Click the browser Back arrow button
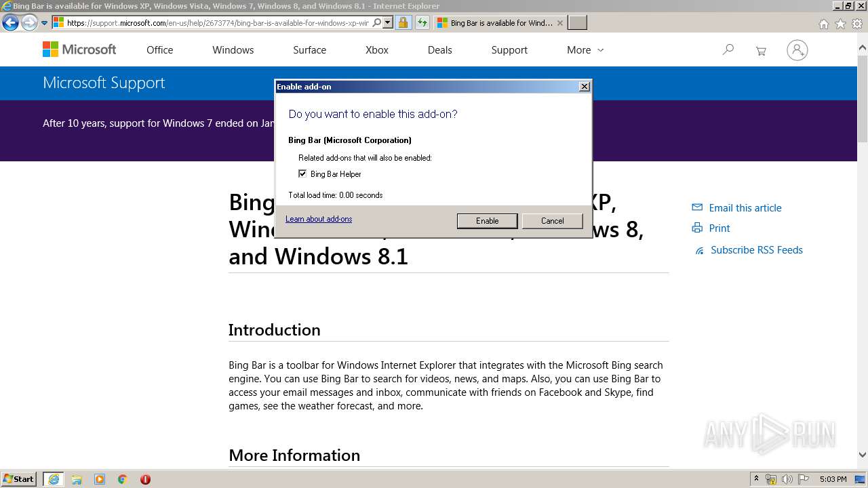This screenshot has width=868, height=488. [10, 23]
